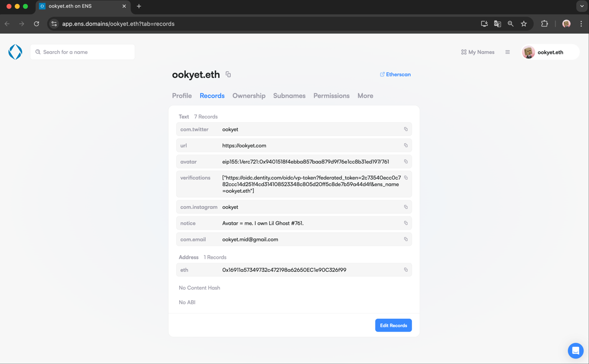Open the Etherscan link
This screenshot has width=589, height=364.
(x=395, y=75)
